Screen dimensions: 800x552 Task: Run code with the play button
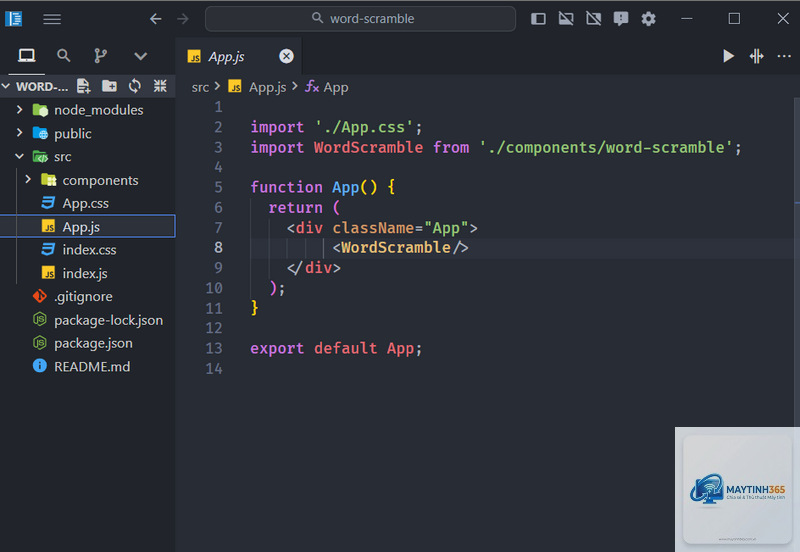click(728, 56)
